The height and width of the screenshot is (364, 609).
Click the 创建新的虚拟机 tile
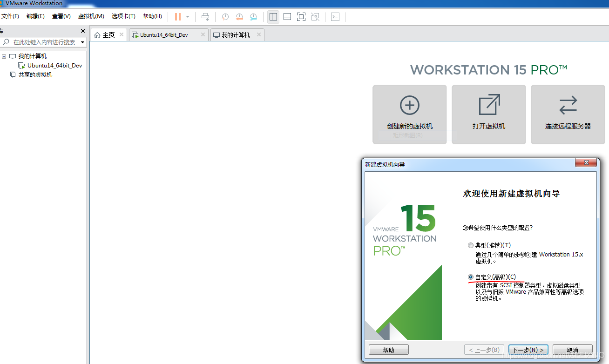click(x=410, y=114)
